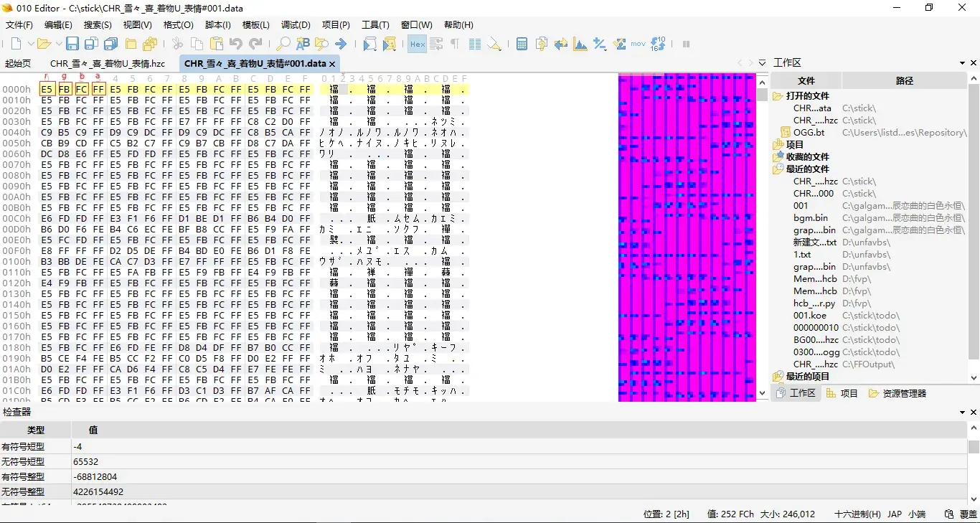Toggle the 覆盖 overwrite mode indicator
Image resolution: width=980 pixels, height=523 pixels.
(968, 514)
